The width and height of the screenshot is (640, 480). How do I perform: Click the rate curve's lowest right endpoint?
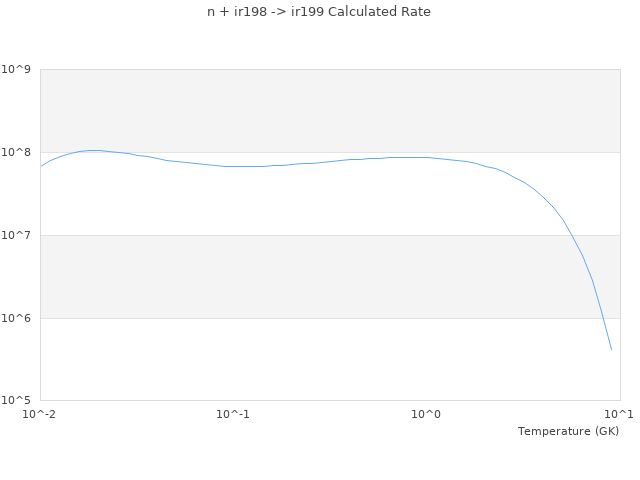point(611,350)
